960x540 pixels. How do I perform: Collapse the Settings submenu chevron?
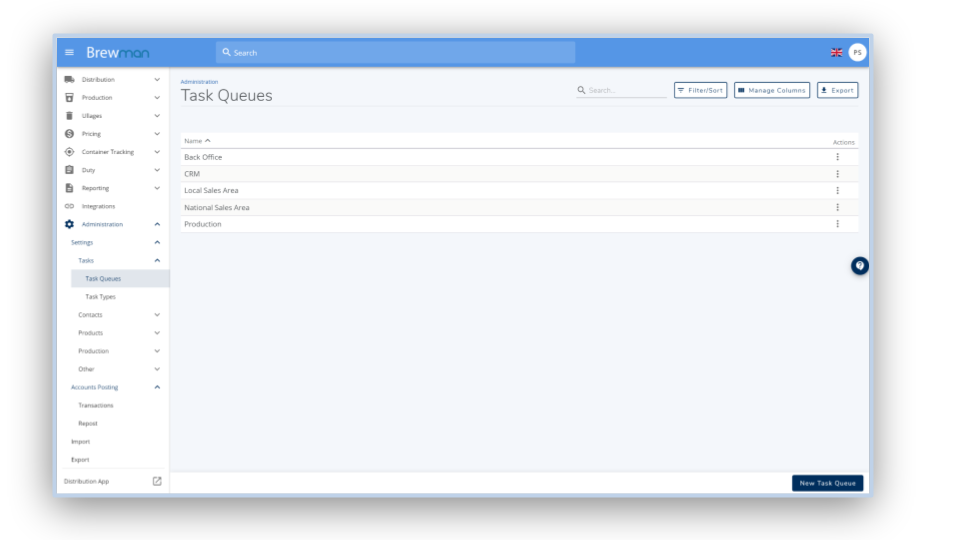(x=157, y=242)
